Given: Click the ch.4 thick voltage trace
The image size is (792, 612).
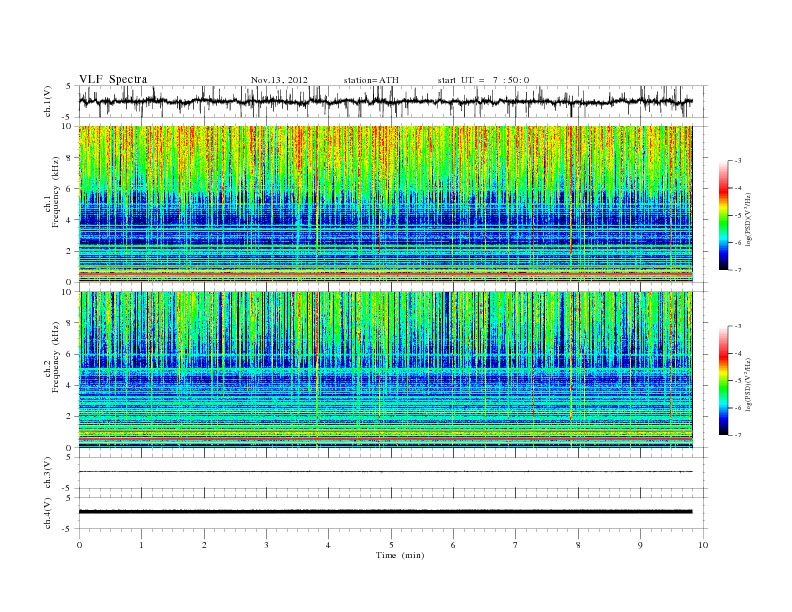Looking at the screenshot, I should pyautogui.click(x=385, y=512).
